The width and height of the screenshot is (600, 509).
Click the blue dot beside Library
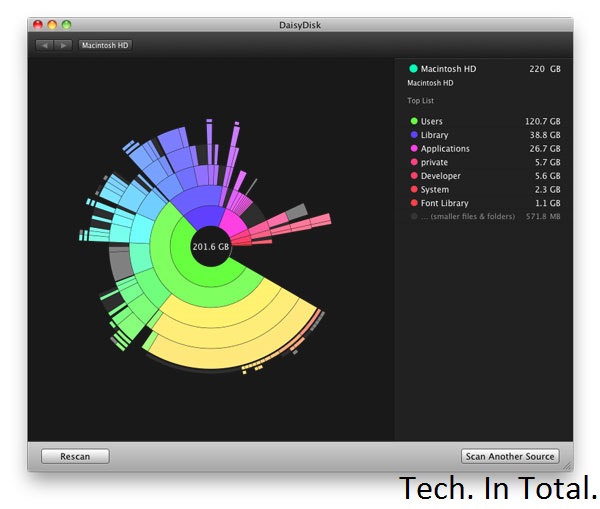[x=414, y=135]
